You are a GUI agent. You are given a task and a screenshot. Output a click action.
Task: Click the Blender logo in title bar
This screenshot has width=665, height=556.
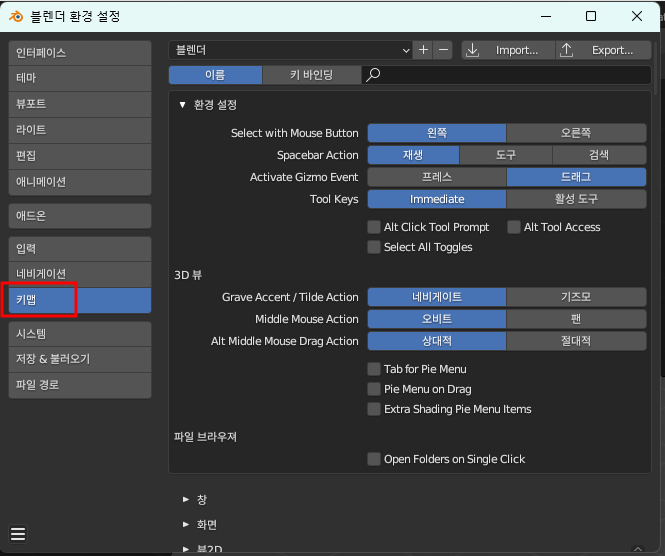click(x=16, y=17)
